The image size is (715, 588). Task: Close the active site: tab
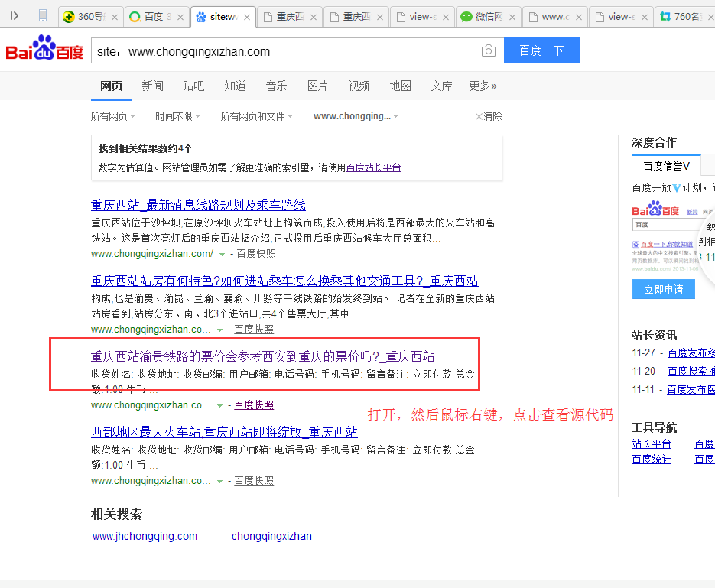pyautogui.click(x=247, y=18)
